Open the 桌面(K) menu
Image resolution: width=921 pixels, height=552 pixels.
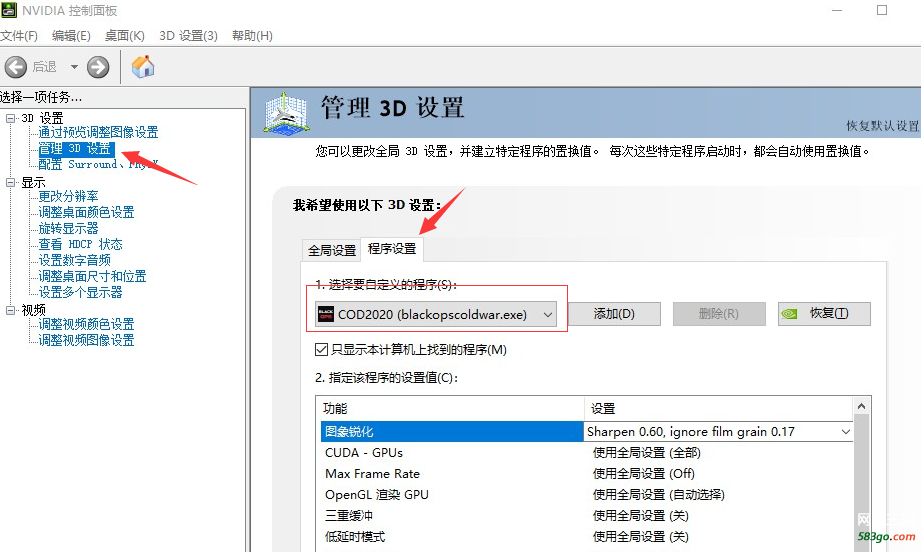tap(125, 36)
